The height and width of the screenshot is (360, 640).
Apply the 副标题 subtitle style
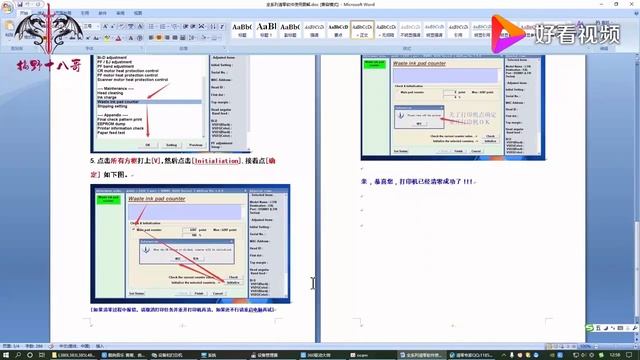pos(290,30)
